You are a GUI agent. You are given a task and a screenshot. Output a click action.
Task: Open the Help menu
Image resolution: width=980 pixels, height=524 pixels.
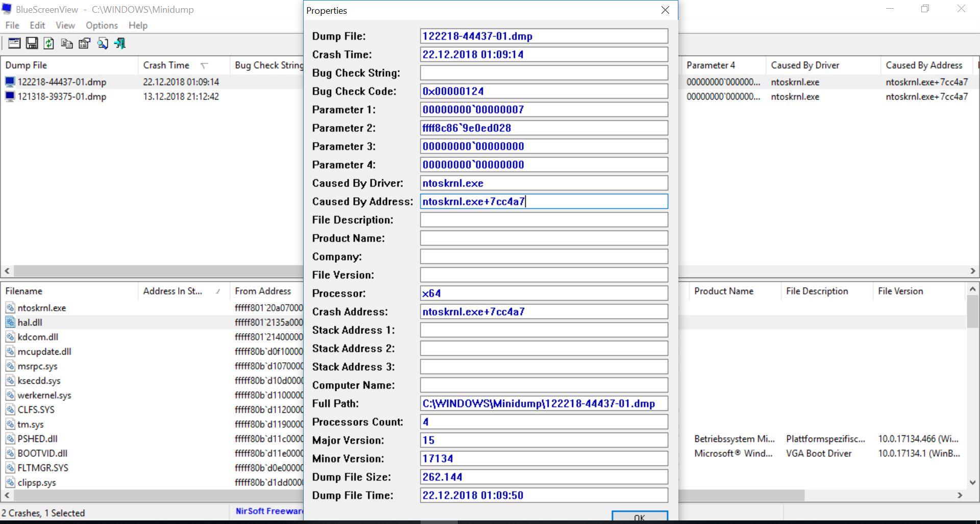tap(138, 26)
